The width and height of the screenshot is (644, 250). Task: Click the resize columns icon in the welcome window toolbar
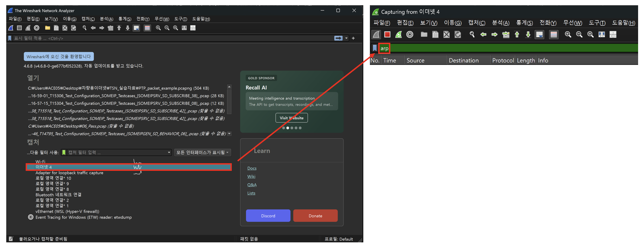coord(184,28)
